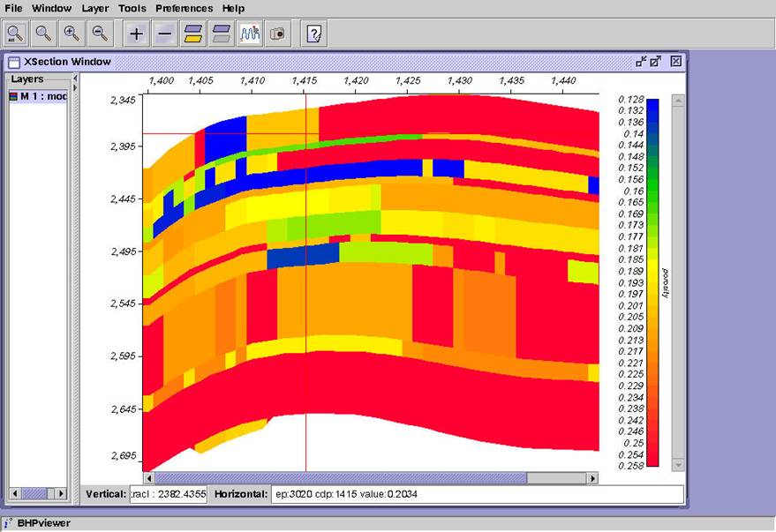
Task: Click the 1,415 horizontal axis label
Action: coord(305,80)
